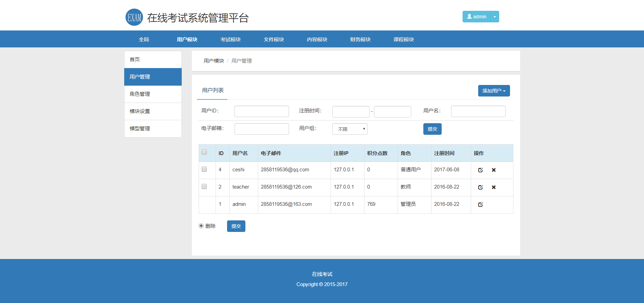Edit the teacher user row
This screenshot has height=303, width=644.
[480, 187]
